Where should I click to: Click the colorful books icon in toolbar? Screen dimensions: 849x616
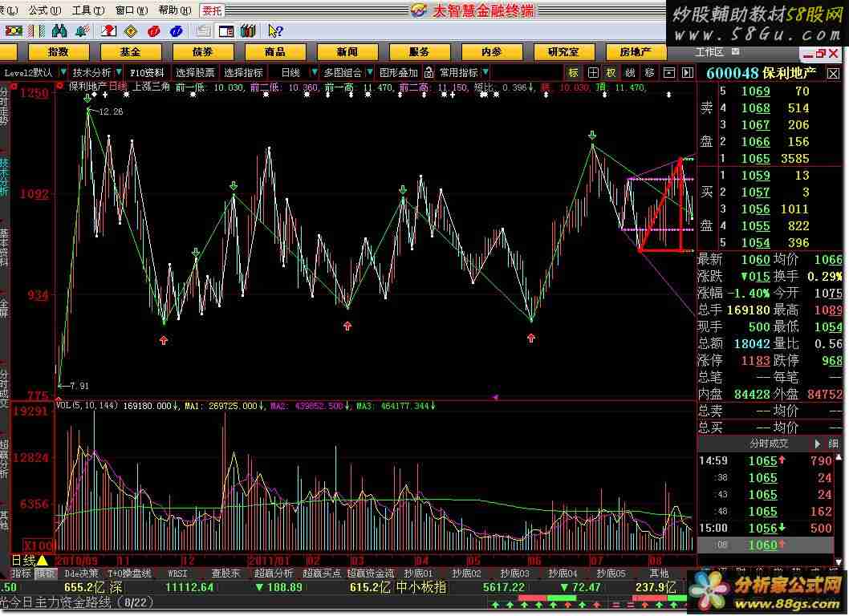[248, 30]
